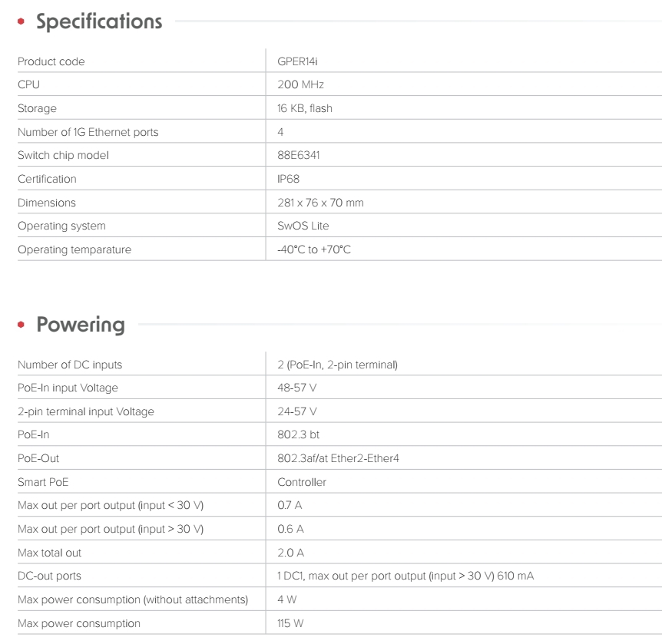
Task: Select the 281 x 76 x 70 mm dimensions
Action: pos(320,203)
